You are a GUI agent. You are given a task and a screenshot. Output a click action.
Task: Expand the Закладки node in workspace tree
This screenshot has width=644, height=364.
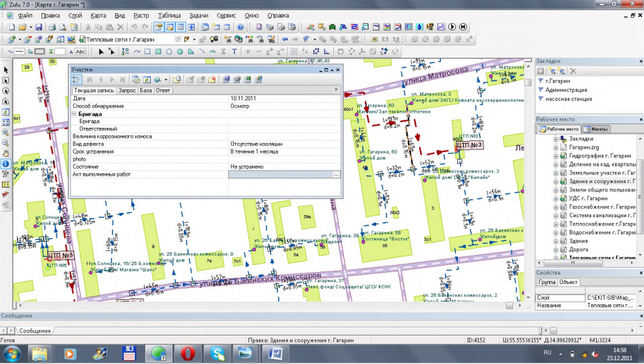click(556, 139)
